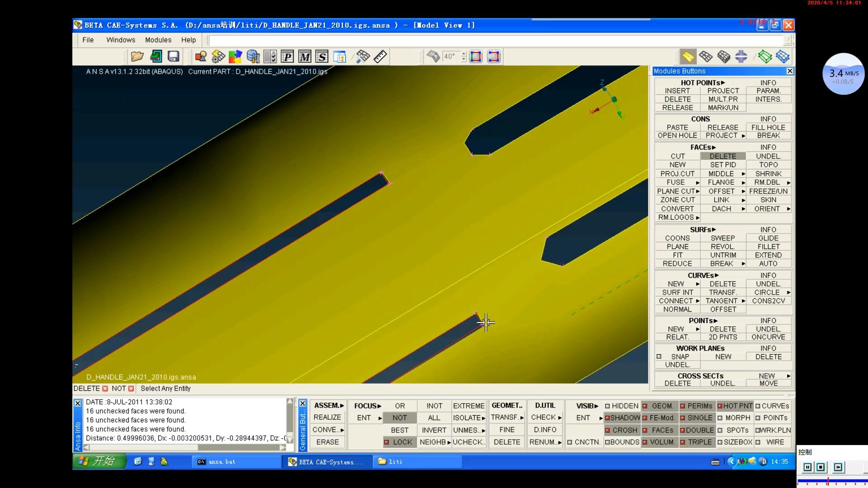Click the checklist toolbar icon
The width and height of the screenshot is (868, 488).
tap(270, 56)
